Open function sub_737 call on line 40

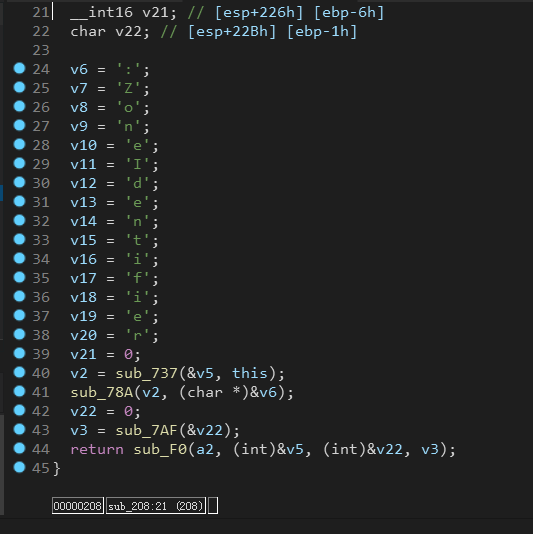(x=146, y=374)
